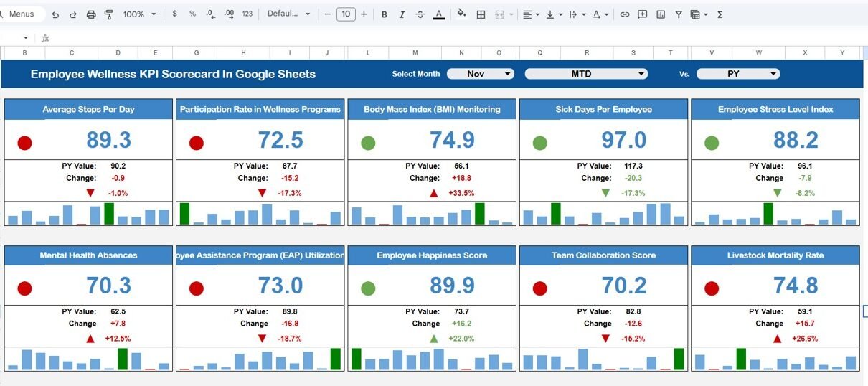Insert a link using the chain icon
The width and height of the screenshot is (868, 386).
(625, 14)
